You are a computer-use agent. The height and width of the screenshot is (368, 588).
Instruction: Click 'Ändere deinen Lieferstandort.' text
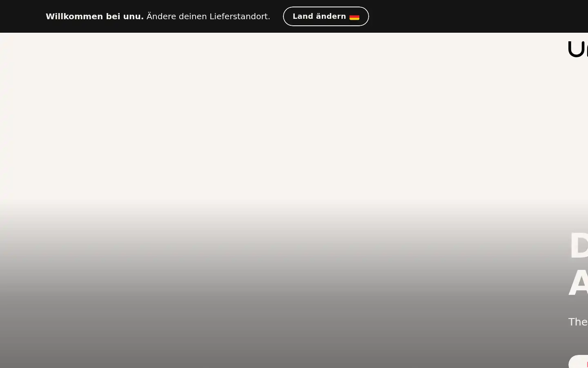[x=208, y=16]
